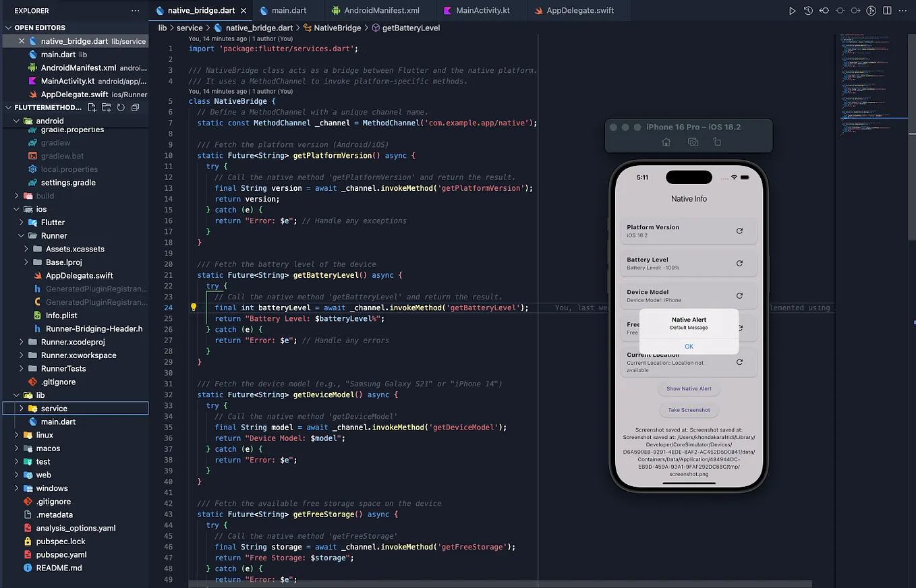Tap the Show Native Alert button
The width and height of the screenshot is (916, 588).
click(x=689, y=388)
